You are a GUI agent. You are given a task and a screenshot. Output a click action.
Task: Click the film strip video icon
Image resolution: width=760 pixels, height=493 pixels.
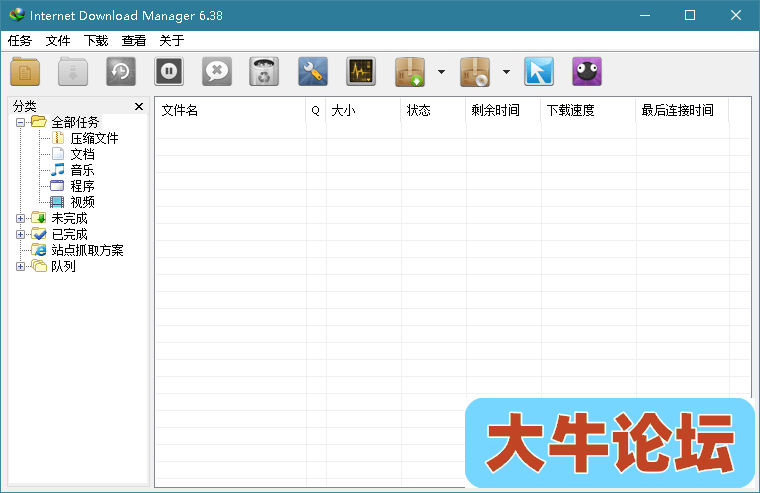(x=57, y=202)
